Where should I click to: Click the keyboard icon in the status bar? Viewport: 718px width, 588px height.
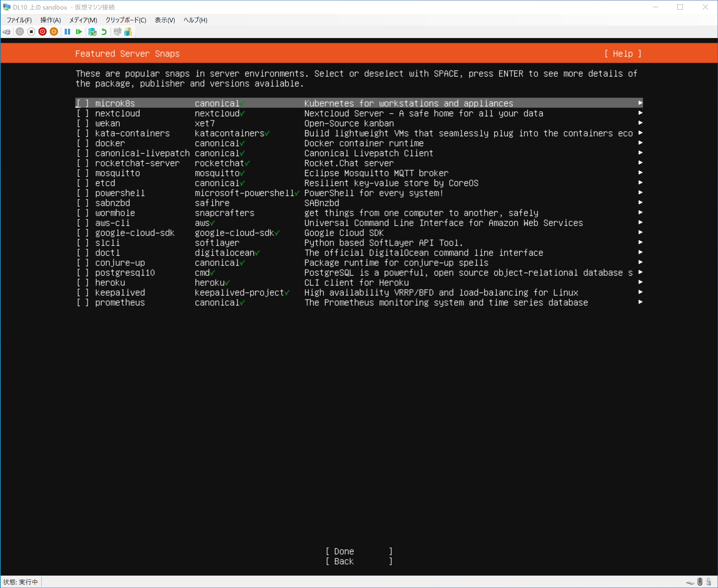690,582
